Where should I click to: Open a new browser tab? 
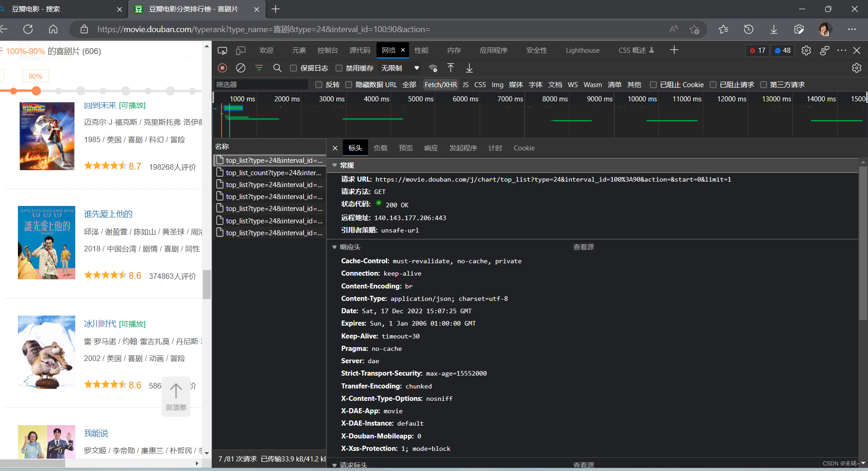[x=276, y=9]
